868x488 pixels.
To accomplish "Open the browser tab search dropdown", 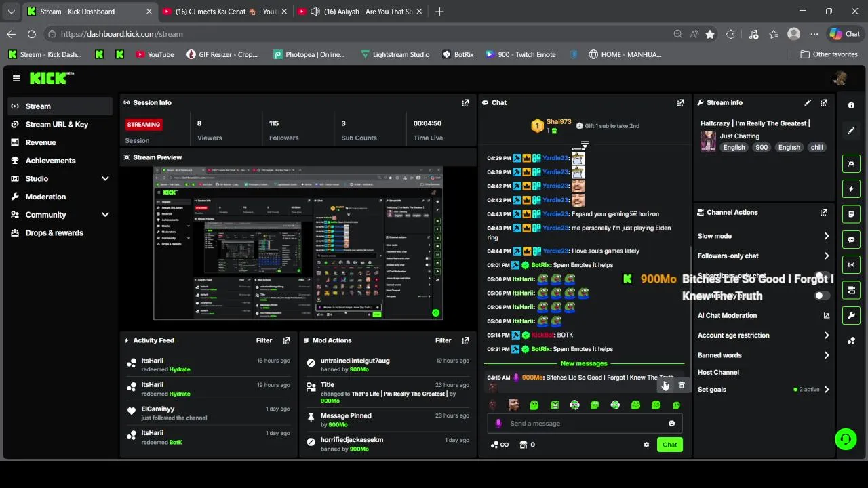I will 11,12.
